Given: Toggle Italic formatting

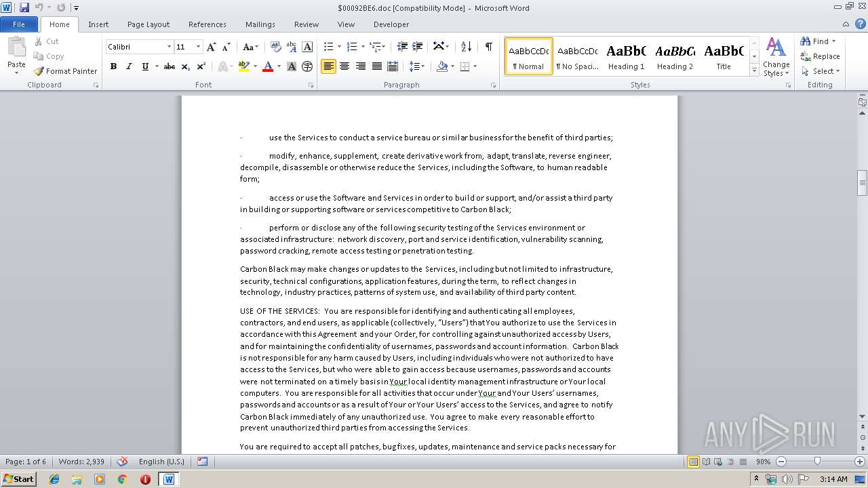Looking at the screenshot, I should (129, 66).
